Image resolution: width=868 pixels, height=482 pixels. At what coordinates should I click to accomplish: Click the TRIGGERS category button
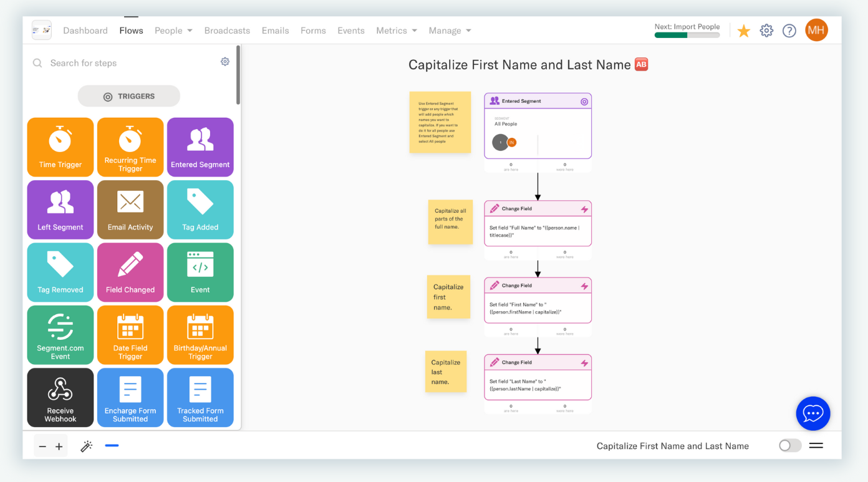pos(128,96)
